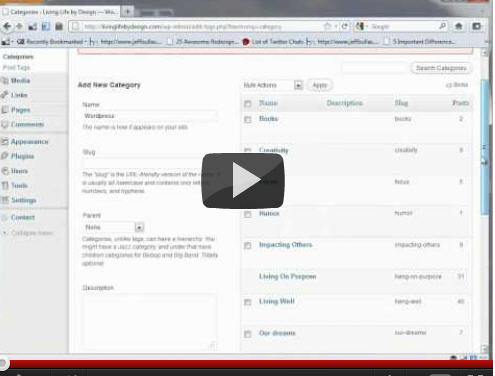495x376 pixels.
Task: Click the browser back arrow button
Action: click(x=7, y=26)
